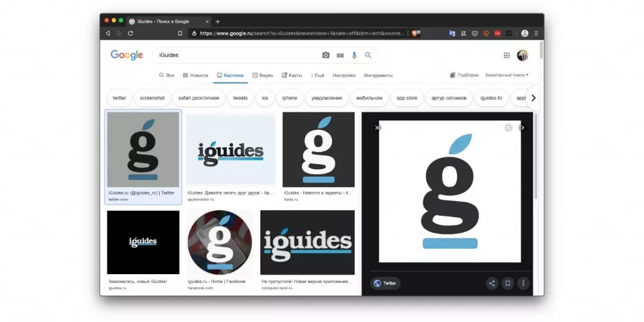Image resolution: width=644 pixels, height=322 pixels.
Task: Open the on-screen keyboard icon
Action: click(x=340, y=55)
